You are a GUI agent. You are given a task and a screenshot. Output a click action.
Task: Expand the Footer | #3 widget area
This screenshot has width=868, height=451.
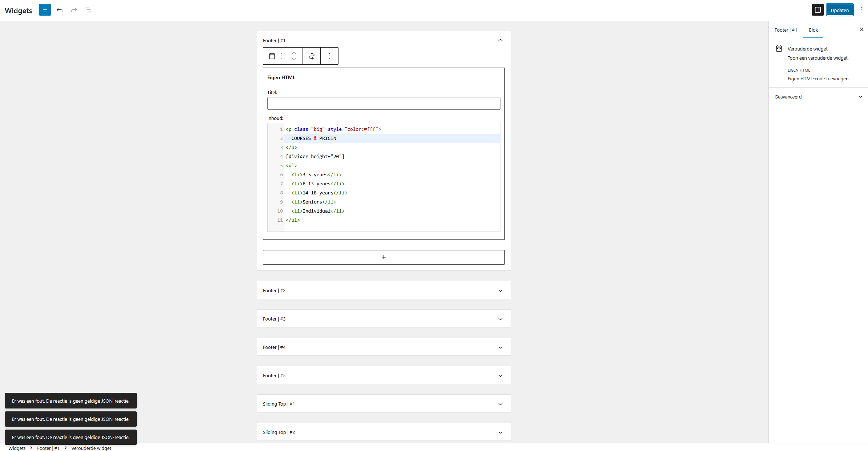tap(500, 319)
